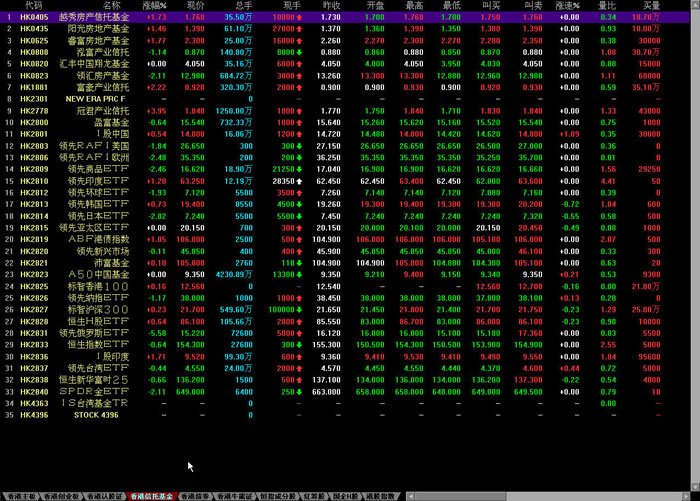Image resolution: width=700 pixels, height=501 pixels.
Task: Sort by the 涨幅% column header
Action: pyautogui.click(x=154, y=6)
